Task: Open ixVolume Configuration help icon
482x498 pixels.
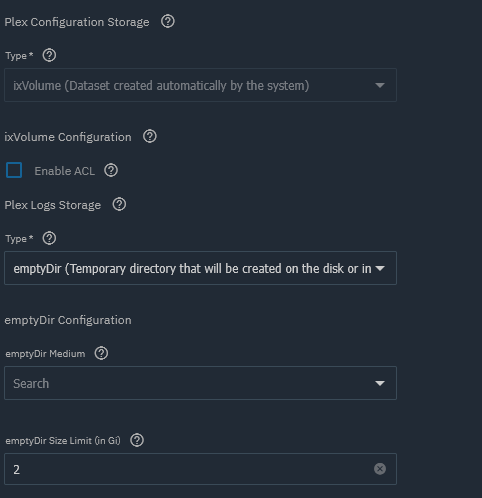Action: 150,137
